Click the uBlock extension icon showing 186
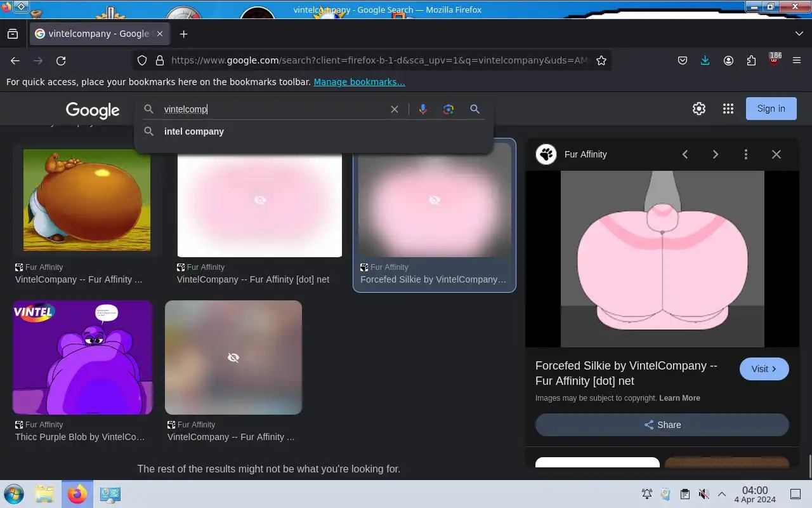The image size is (812, 508). tap(774, 60)
